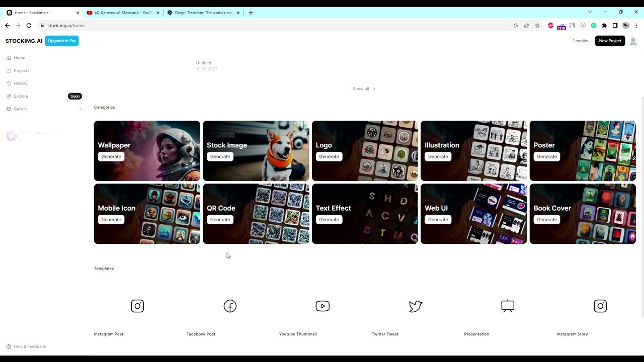Open the Presentation template icon
Viewport: 644px width, 362px height.
click(508, 306)
